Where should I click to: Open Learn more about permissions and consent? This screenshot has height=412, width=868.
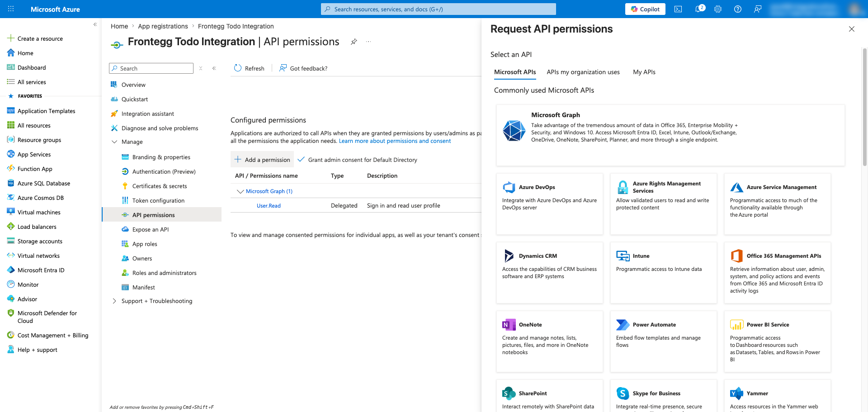(395, 141)
